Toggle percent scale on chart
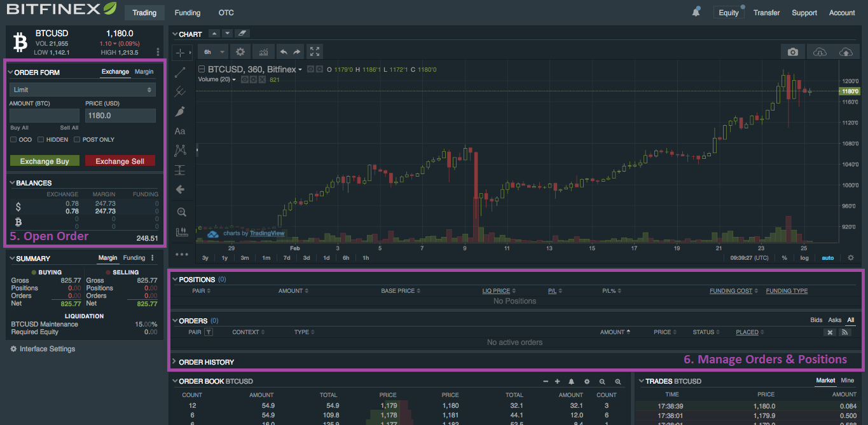868x425 pixels. 784,258
